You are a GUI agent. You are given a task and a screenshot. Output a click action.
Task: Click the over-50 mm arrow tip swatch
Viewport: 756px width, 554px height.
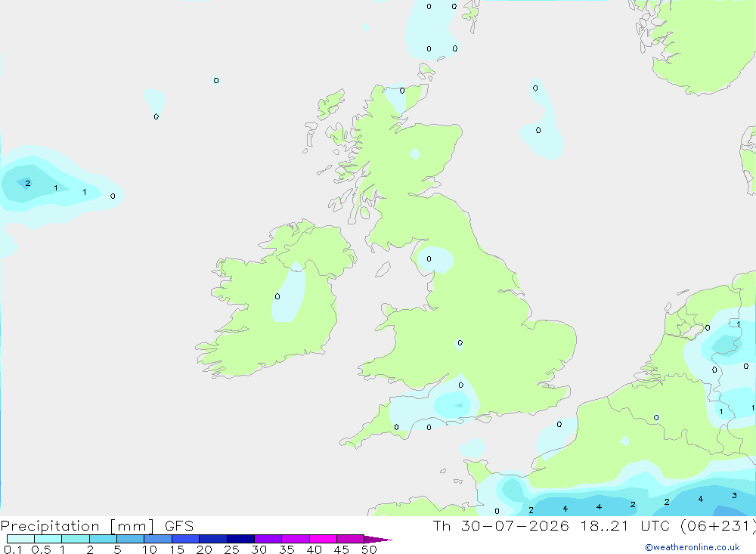click(x=377, y=539)
